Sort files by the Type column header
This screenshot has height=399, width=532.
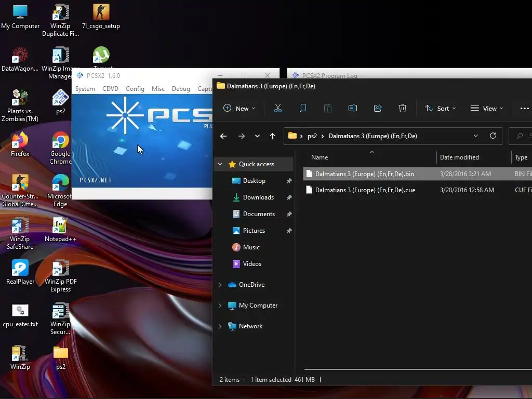pyautogui.click(x=521, y=157)
